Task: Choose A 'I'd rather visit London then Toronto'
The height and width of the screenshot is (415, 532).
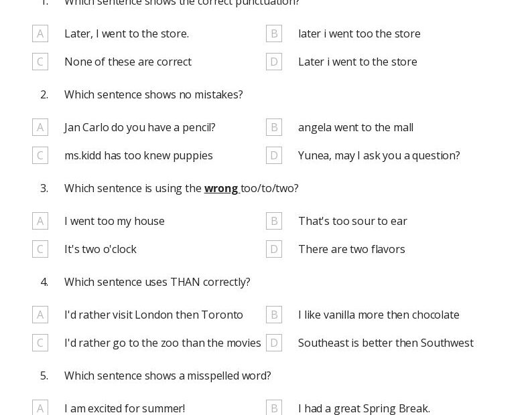Action: [x=40, y=315]
